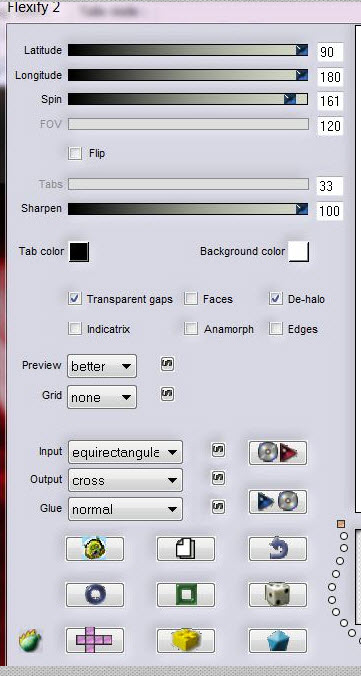Click the Spin slider track
Image resolution: width=361 pixels, height=676 pixels.
click(x=188, y=100)
